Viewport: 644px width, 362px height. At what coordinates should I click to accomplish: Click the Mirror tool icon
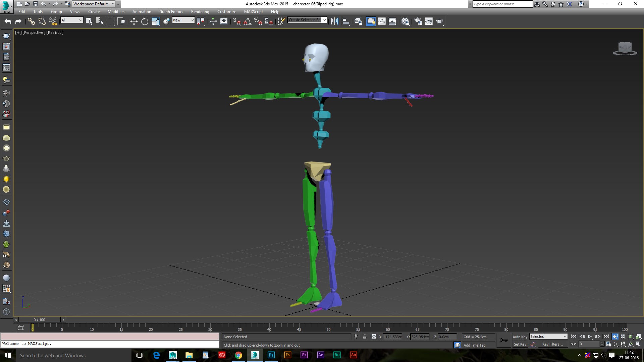click(334, 21)
